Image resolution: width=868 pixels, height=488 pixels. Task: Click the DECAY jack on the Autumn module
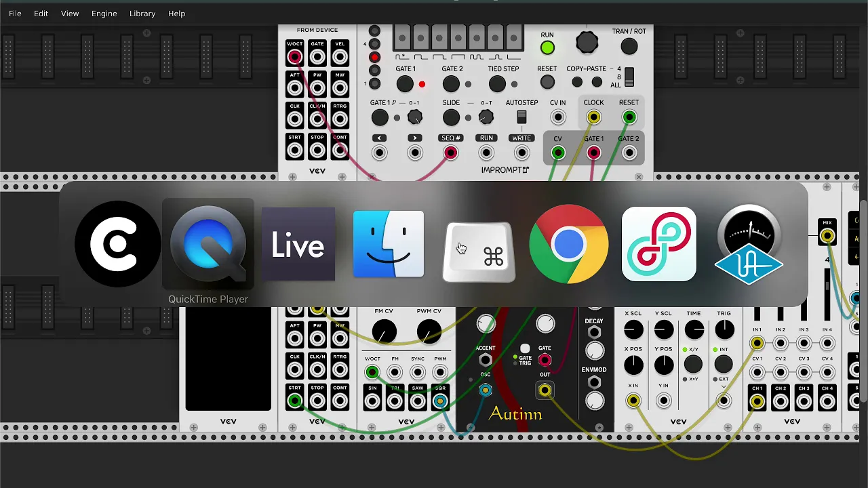[594, 333]
